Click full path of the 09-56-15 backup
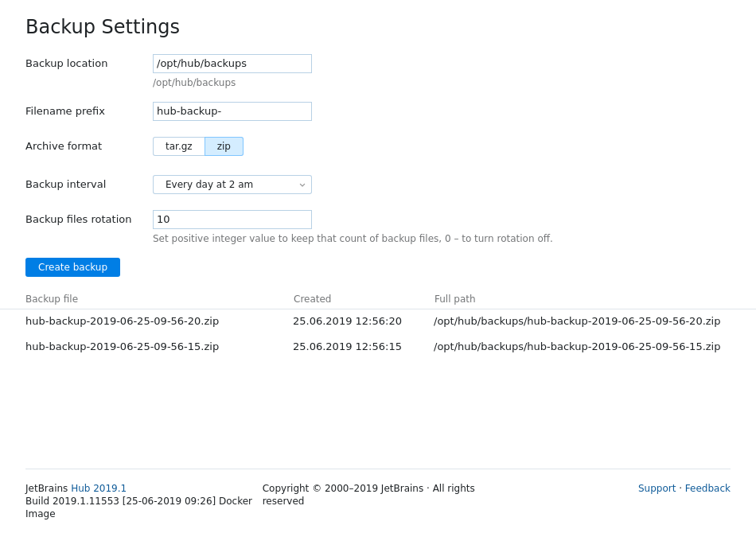756x533 pixels. [x=577, y=347]
